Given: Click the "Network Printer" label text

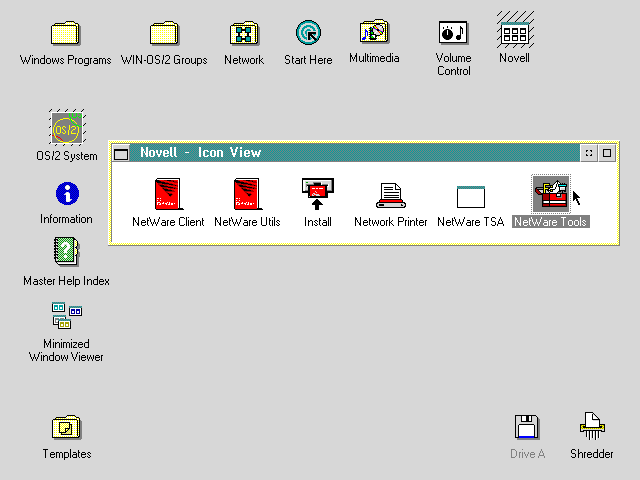Looking at the screenshot, I should pos(391,222).
